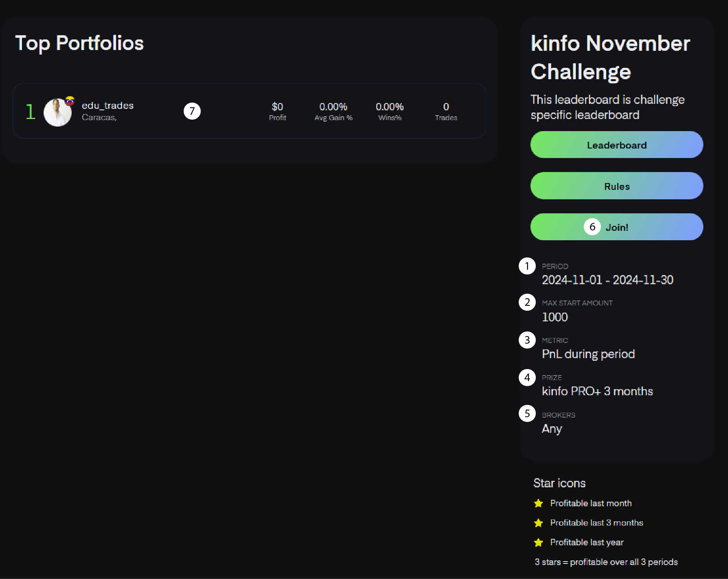The image size is (728, 579).
Task: Click the kinfo November Challenge title
Action: [x=610, y=58]
